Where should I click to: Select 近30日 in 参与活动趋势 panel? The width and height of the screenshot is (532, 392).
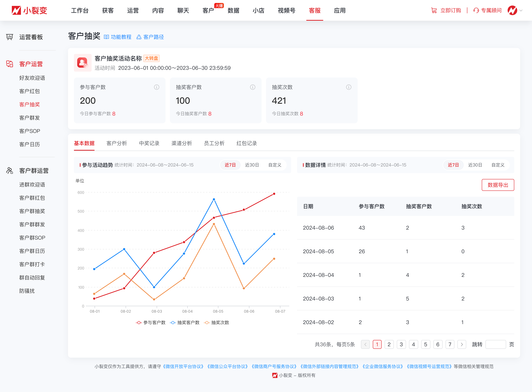pyautogui.click(x=252, y=165)
